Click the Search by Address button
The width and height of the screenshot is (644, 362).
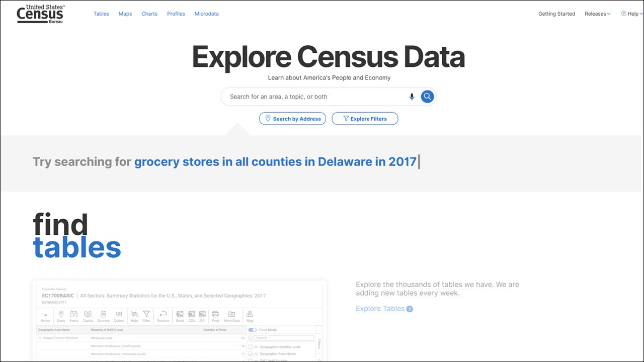[x=292, y=119]
